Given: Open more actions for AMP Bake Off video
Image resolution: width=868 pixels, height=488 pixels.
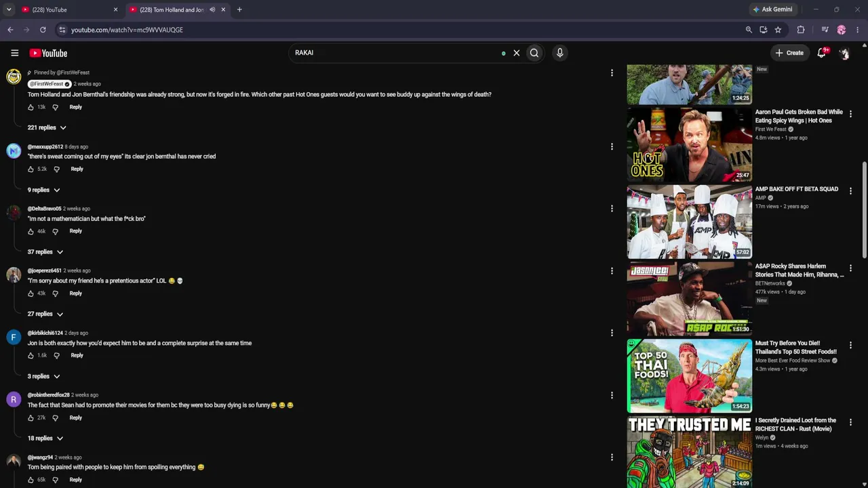Looking at the screenshot, I should [x=850, y=191].
